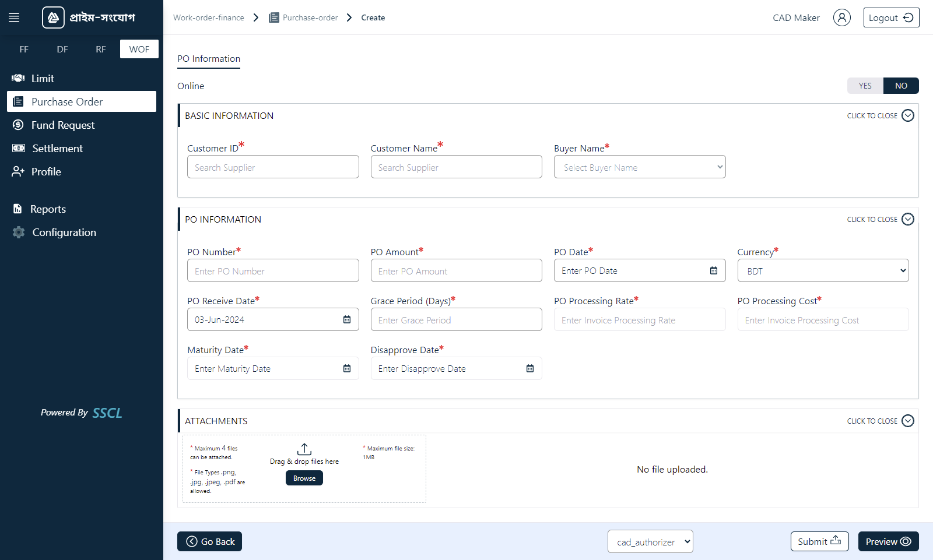Click the PO Number input field
The width and height of the screenshot is (933, 560).
tap(273, 271)
